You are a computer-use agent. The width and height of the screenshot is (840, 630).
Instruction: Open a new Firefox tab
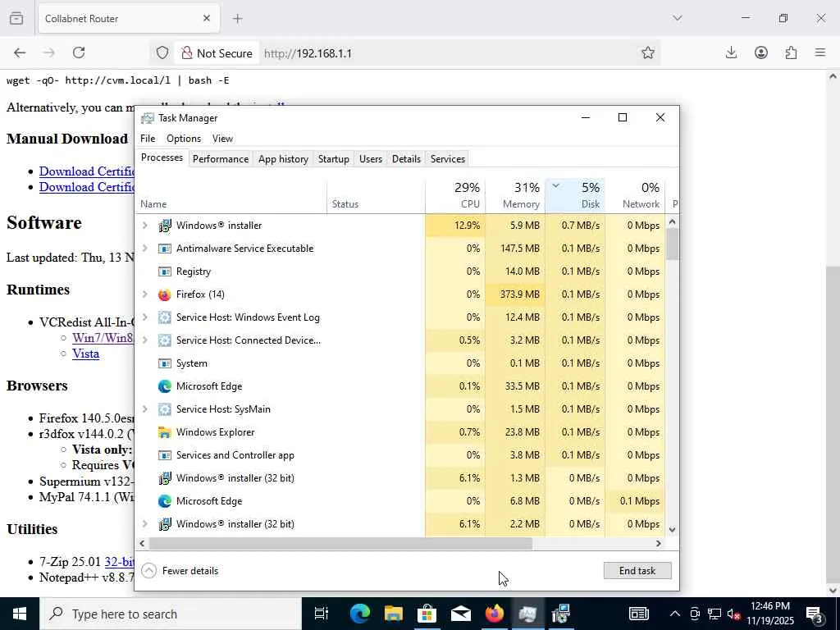tap(238, 19)
